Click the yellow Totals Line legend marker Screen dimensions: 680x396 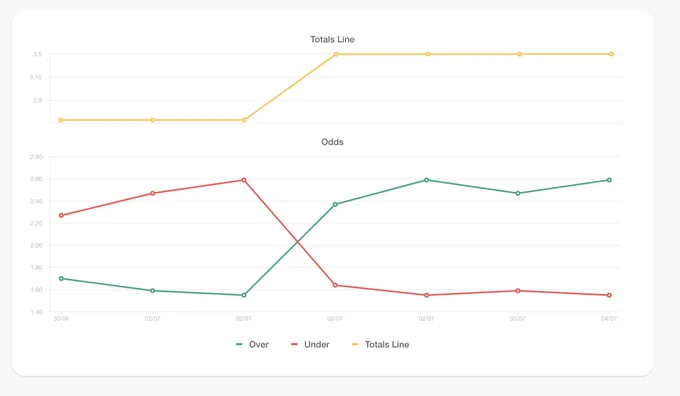coord(355,344)
